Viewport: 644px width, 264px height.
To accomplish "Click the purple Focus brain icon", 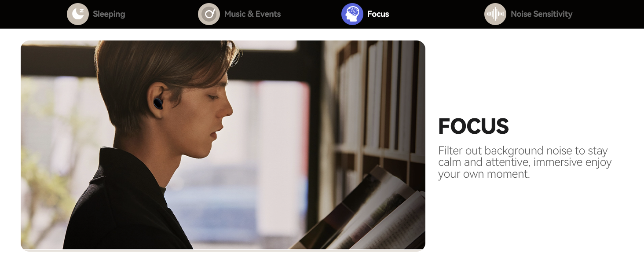I will point(352,14).
